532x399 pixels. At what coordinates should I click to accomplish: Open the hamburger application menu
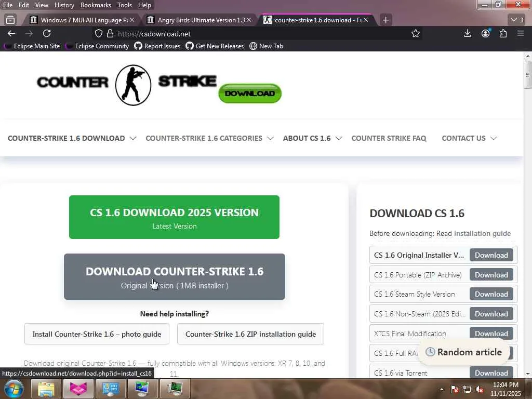(x=521, y=33)
